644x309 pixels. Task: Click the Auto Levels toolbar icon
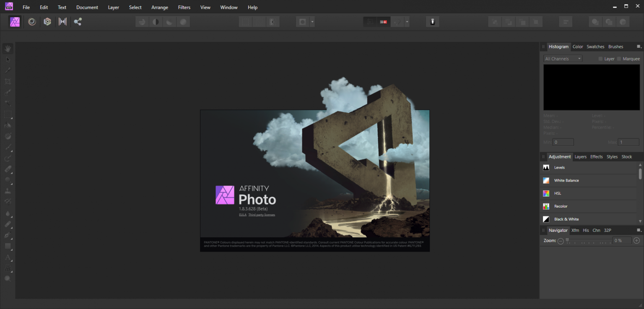tap(143, 22)
